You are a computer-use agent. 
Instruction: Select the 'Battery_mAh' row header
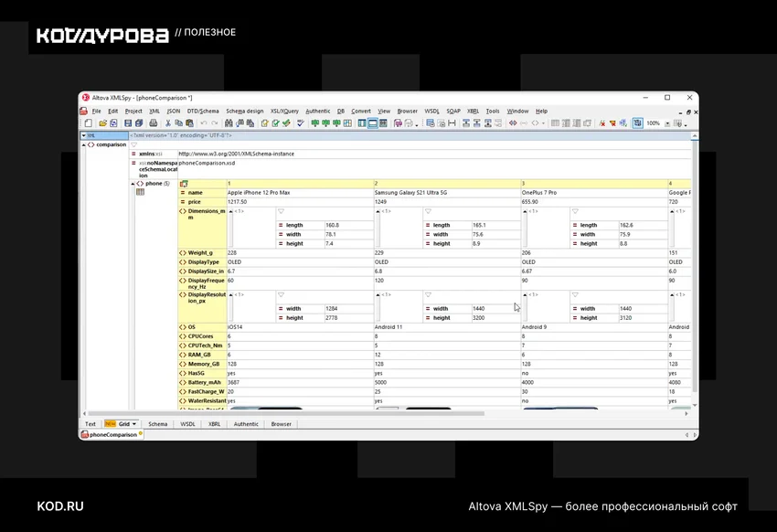click(x=202, y=382)
